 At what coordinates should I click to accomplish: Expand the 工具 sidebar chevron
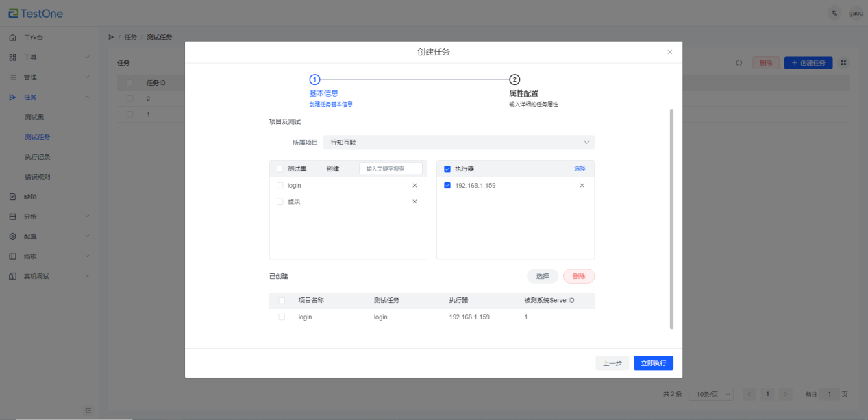click(x=87, y=58)
